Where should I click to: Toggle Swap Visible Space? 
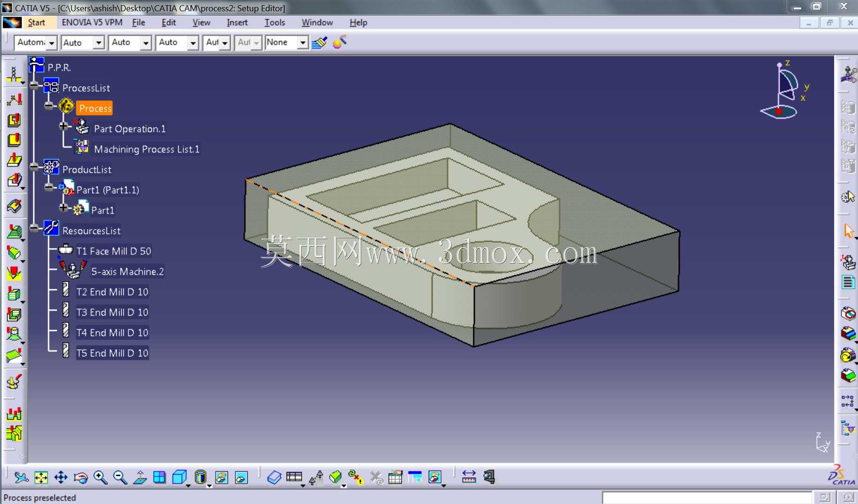pos(241,477)
